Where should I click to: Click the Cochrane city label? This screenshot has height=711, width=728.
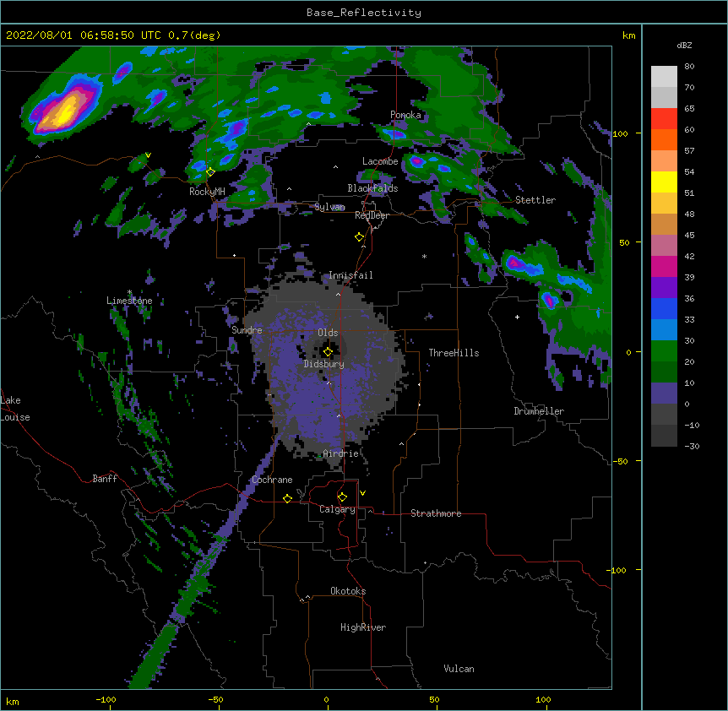click(272, 480)
